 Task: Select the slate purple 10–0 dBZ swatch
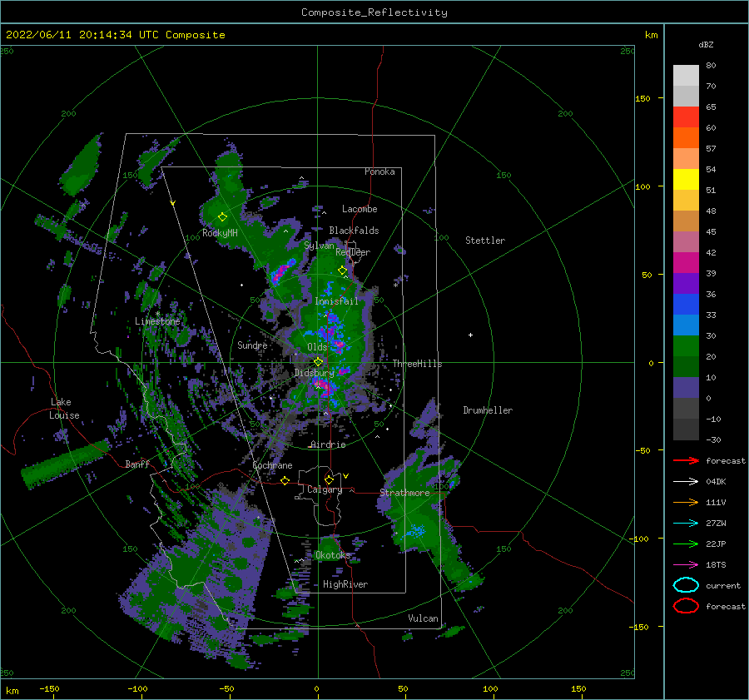[686, 387]
